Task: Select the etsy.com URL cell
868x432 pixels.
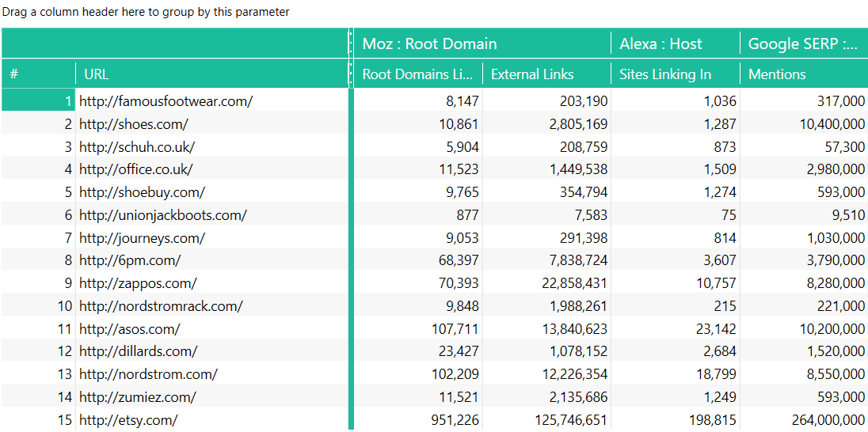Action: click(212, 420)
